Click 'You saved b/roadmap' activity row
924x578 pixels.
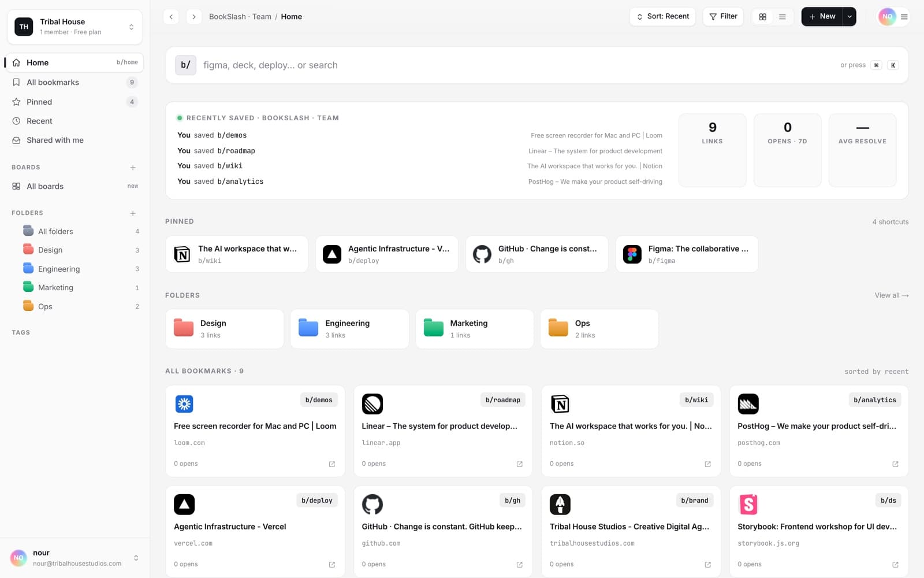coord(420,151)
